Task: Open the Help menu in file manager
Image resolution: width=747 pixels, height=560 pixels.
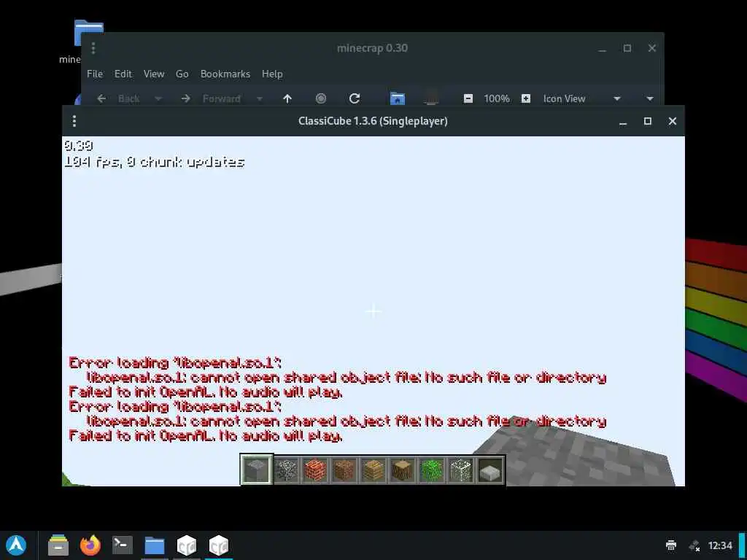Action: coord(272,74)
